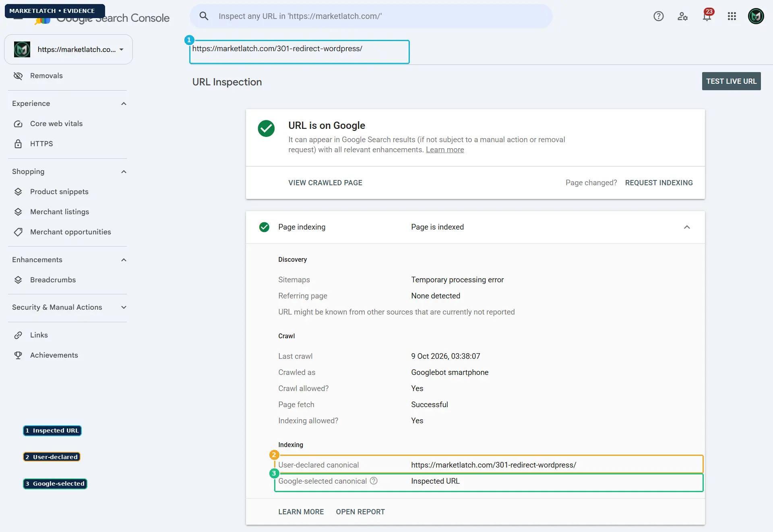Click the large green URL is on Google checkmark

[266, 128]
